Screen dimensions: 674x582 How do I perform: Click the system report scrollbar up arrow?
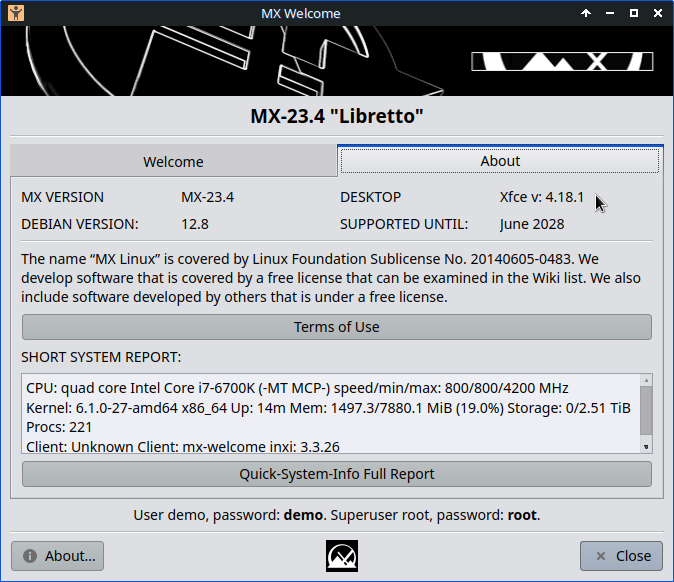coord(646,380)
